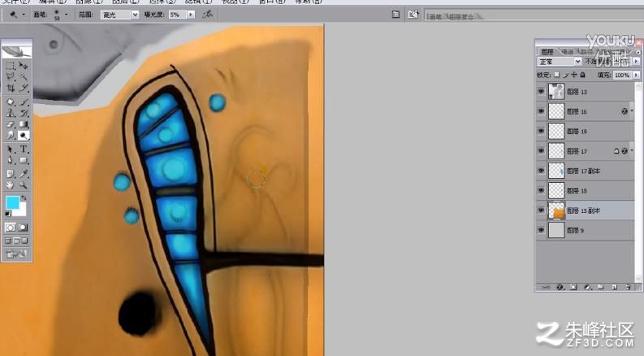The width and height of the screenshot is (644, 356).
Task: Switch to Quick Mask mode
Action: (23, 228)
